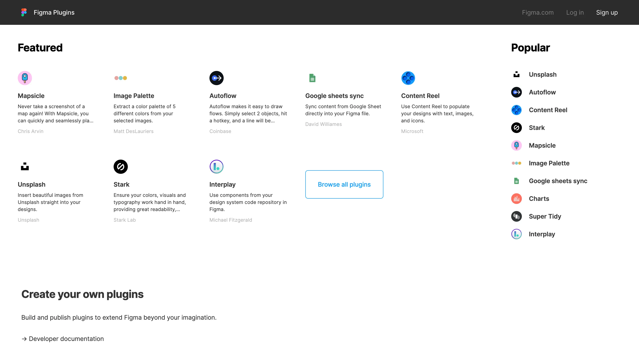Click Sign up in the top bar

[x=607, y=12]
